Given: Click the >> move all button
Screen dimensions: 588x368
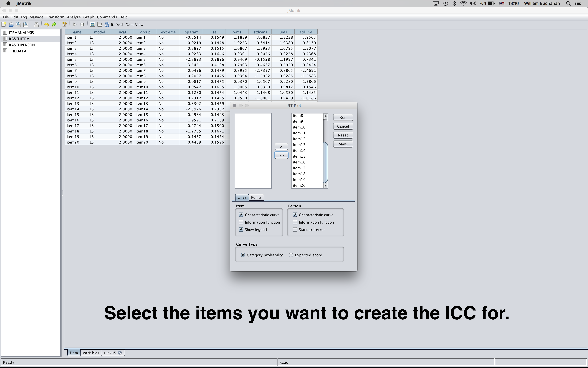Looking at the screenshot, I should pyautogui.click(x=281, y=155).
